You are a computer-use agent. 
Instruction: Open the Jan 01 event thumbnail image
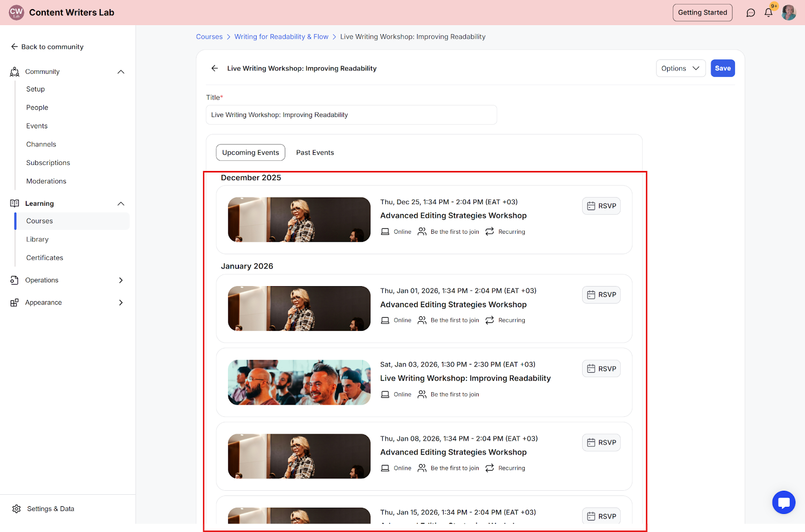(x=299, y=309)
